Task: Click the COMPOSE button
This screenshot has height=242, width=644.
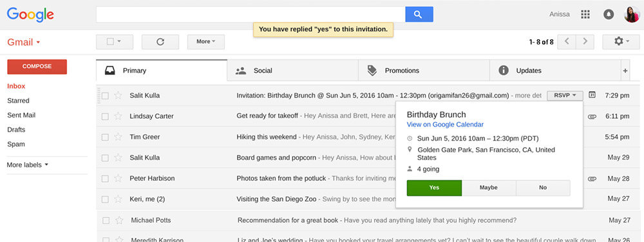Action: click(x=37, y=66)
